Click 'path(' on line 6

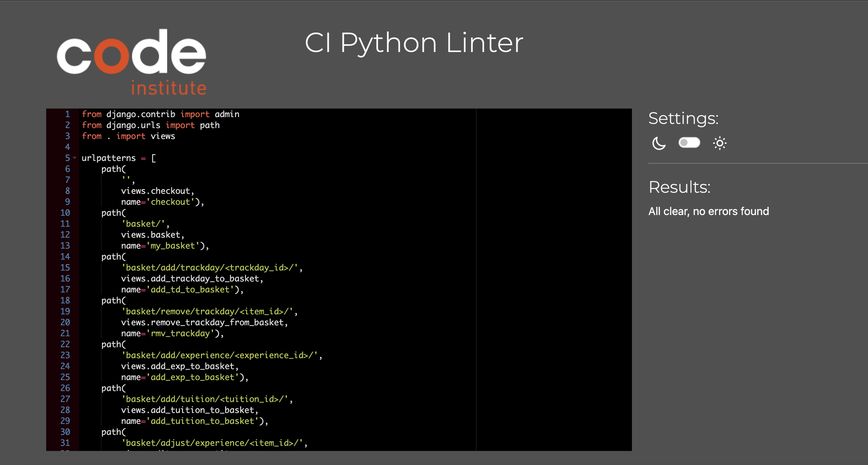point(114,169)
